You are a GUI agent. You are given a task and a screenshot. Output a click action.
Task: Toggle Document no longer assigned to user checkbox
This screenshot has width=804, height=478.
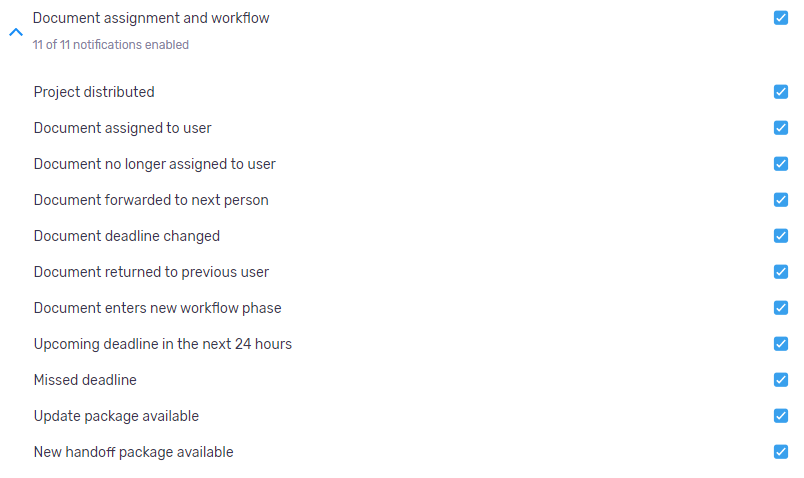coord(781,164)
